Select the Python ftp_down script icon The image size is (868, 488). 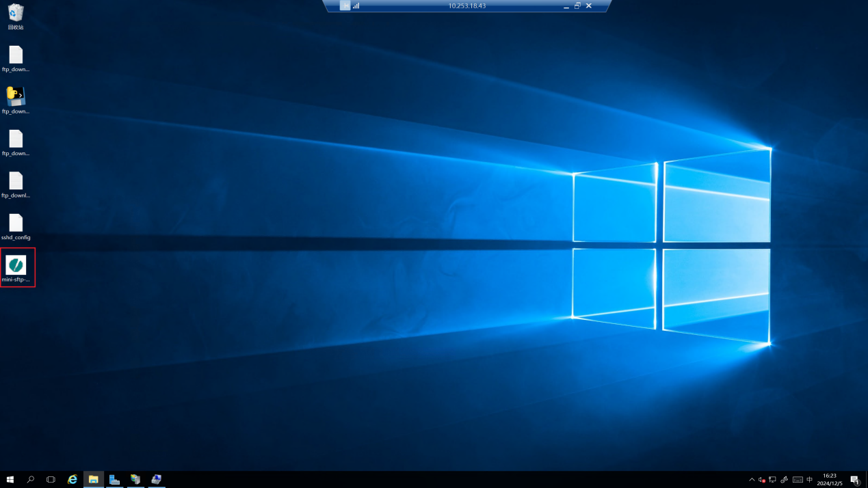(16, 100)
